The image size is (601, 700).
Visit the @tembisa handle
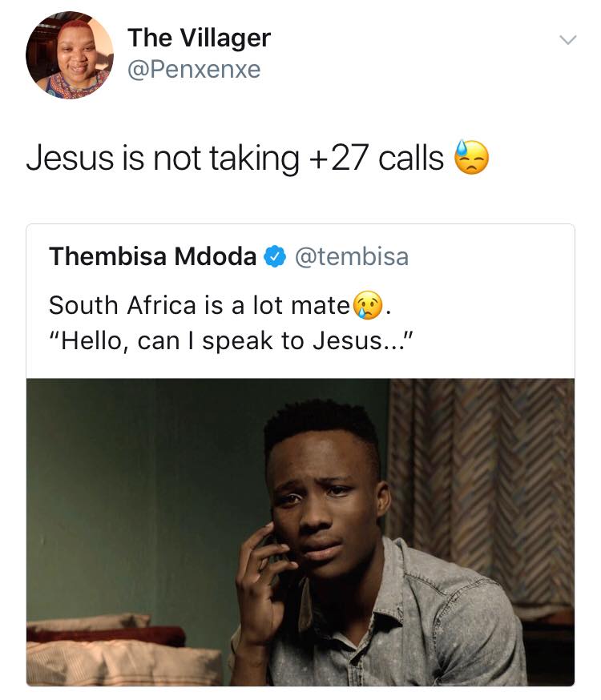point(351,256)
